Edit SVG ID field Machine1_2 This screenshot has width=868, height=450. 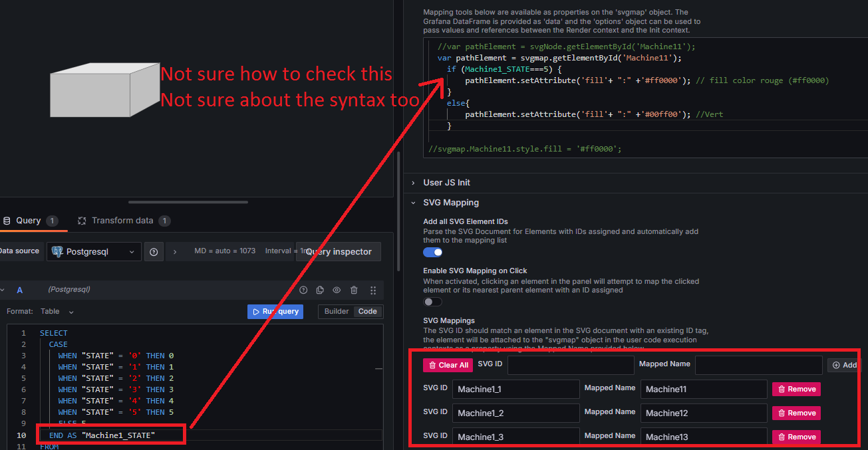[516, 413]
